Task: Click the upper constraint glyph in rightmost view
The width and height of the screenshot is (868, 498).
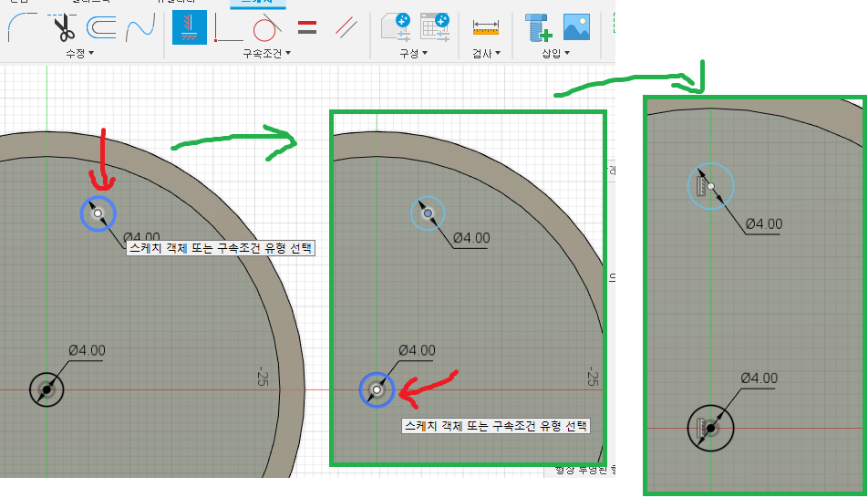Action: click(x=701, y=187)
